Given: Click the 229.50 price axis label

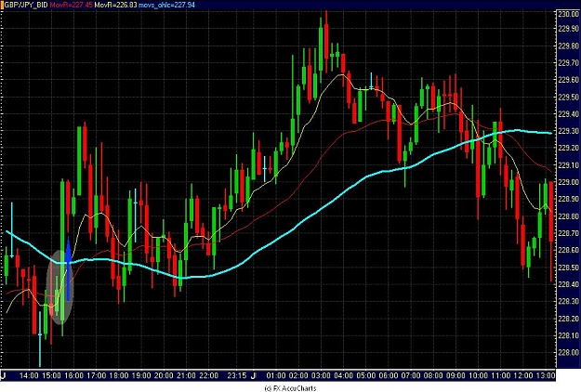Looking at the screenshot, I should coord(568,97).
